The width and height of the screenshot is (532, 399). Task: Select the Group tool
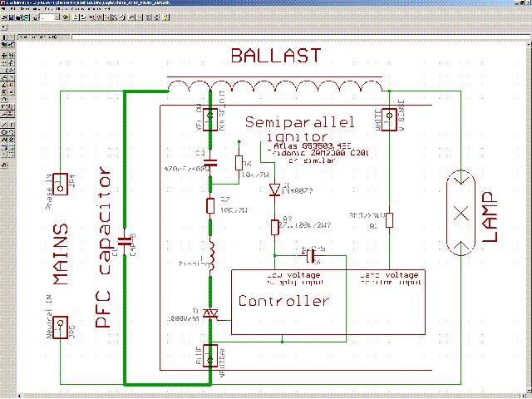(x=4, y=70)
